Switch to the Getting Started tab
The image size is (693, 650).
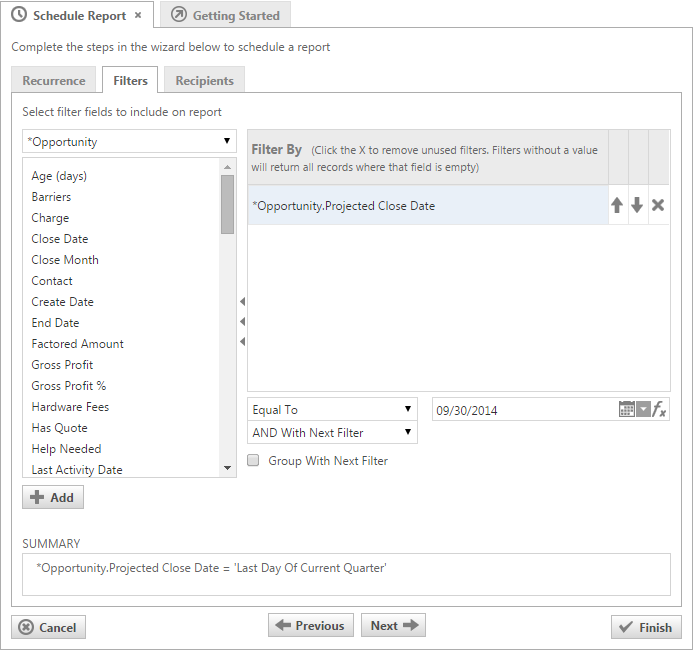pyautogui.click(x=225, y=15)
